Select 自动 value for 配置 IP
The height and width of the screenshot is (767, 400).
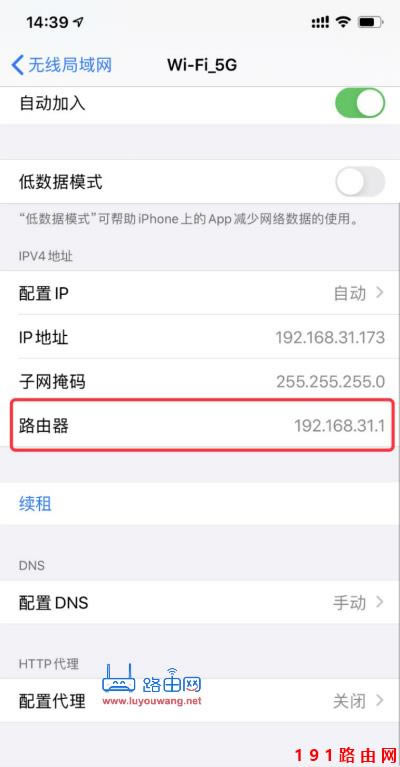click(x=350, y=293)
